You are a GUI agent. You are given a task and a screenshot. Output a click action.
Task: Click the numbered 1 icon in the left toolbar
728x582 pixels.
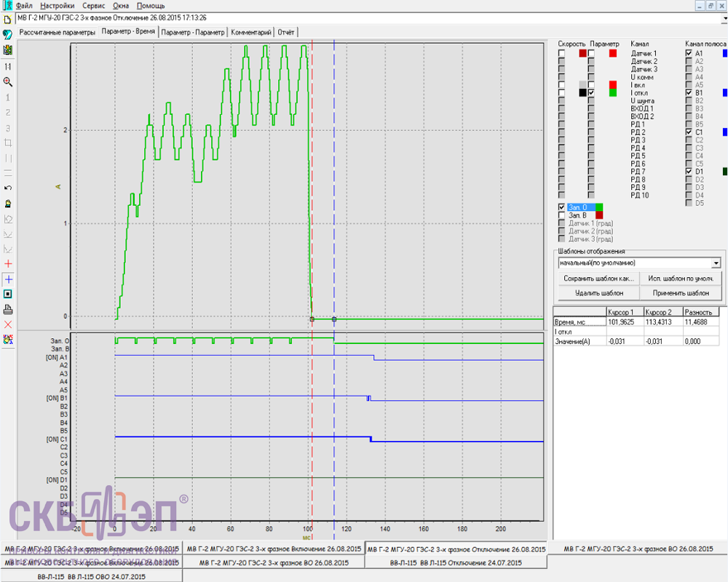tap(7, 97)
